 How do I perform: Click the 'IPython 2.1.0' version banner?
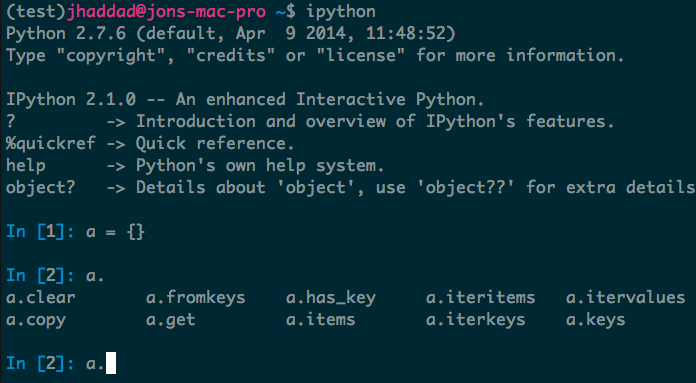(x=71, y=100)
